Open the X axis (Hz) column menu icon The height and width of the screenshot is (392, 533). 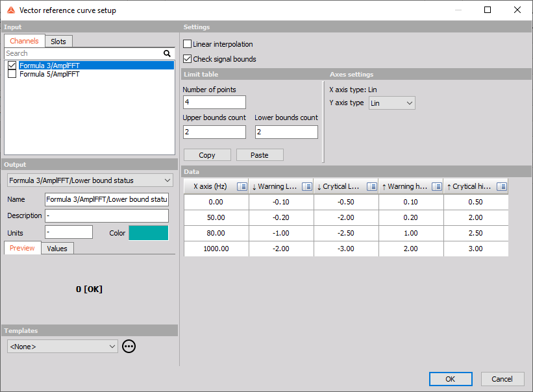242,186
